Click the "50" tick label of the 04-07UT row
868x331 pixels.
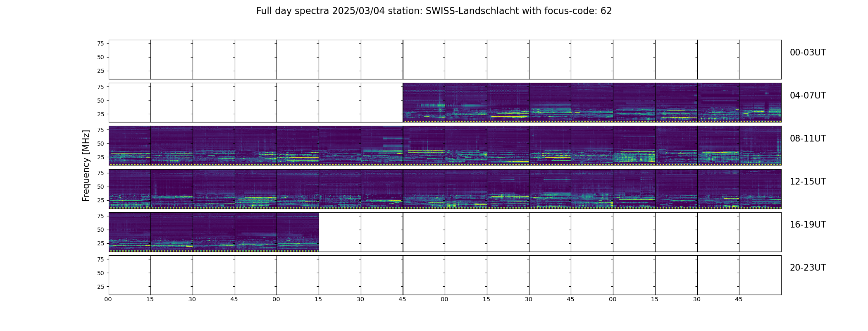tap(100, 100)
